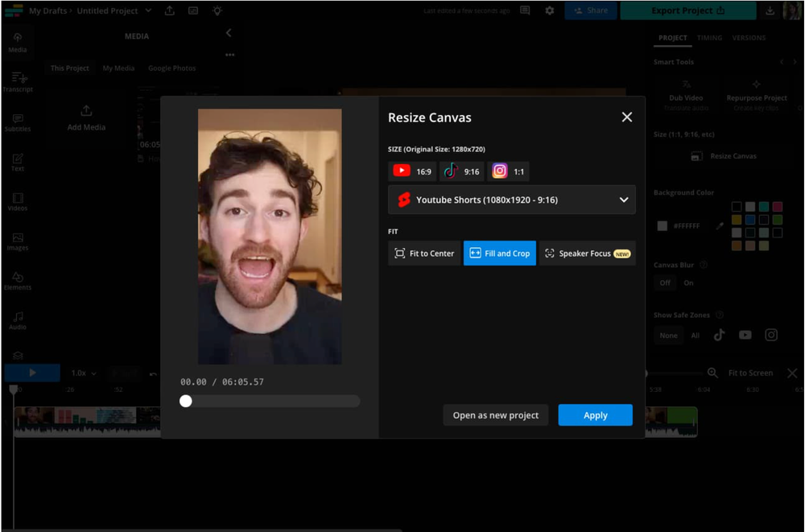Open the Elements panel
This screenshot has width=805, height=532.
17,280
